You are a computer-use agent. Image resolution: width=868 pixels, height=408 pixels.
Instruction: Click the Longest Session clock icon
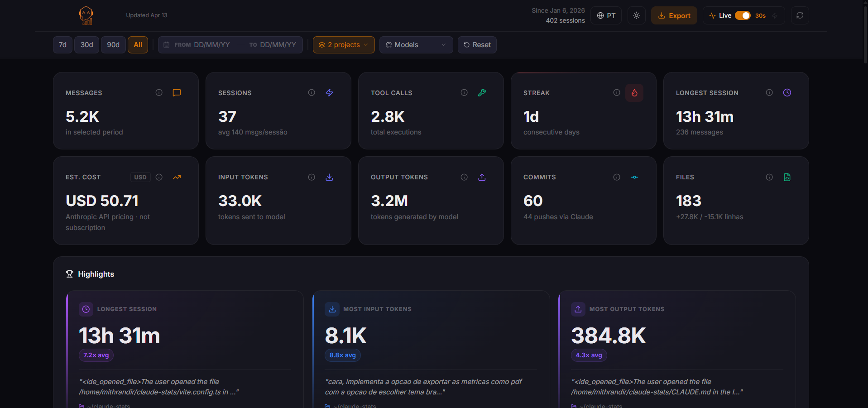click(x=786, y=92)
